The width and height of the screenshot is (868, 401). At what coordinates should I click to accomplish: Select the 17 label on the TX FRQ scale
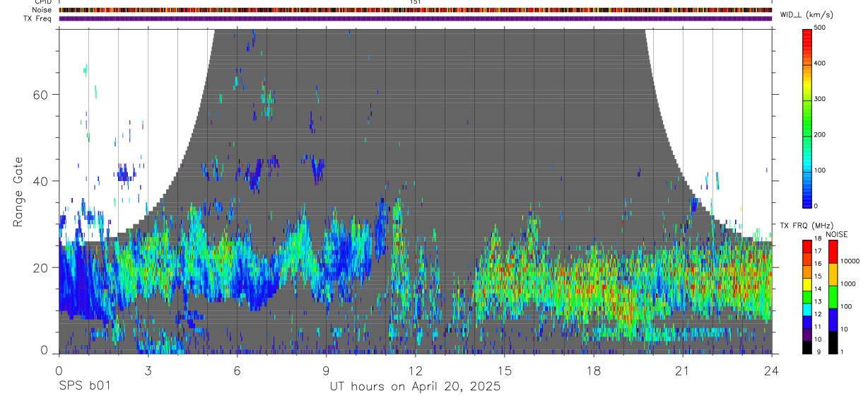(x=819, y=251)
